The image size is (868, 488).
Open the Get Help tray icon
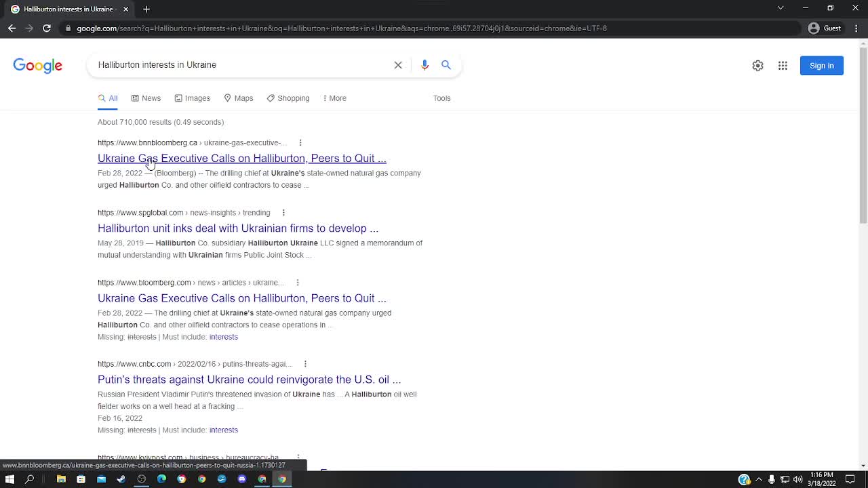744,479
